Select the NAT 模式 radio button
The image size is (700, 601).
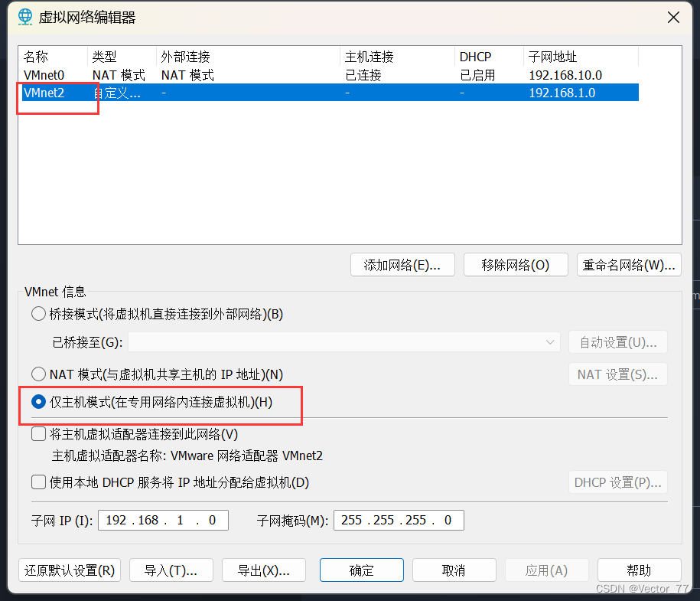[x=38, y=374]
